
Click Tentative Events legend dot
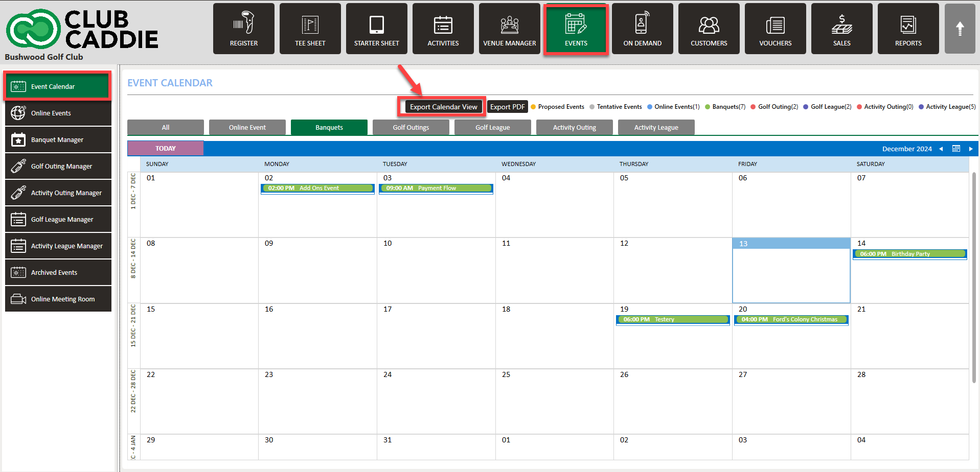592,107
